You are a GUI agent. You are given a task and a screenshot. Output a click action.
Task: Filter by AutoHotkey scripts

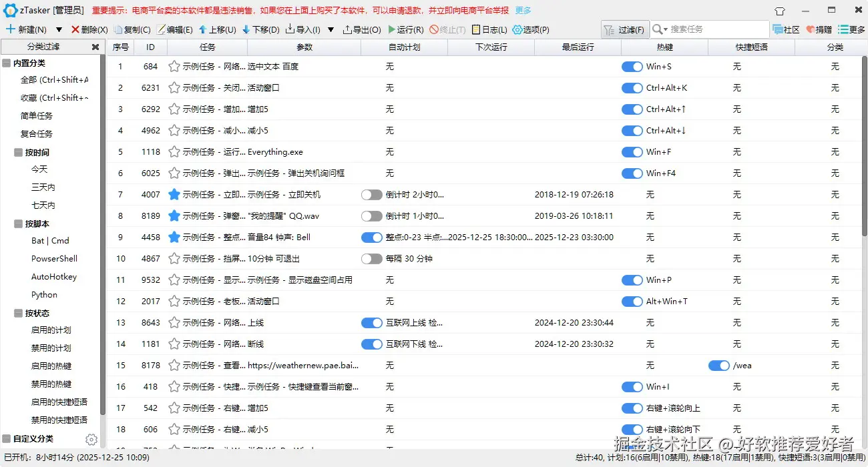pyautogui.click(x=54, y=277)
